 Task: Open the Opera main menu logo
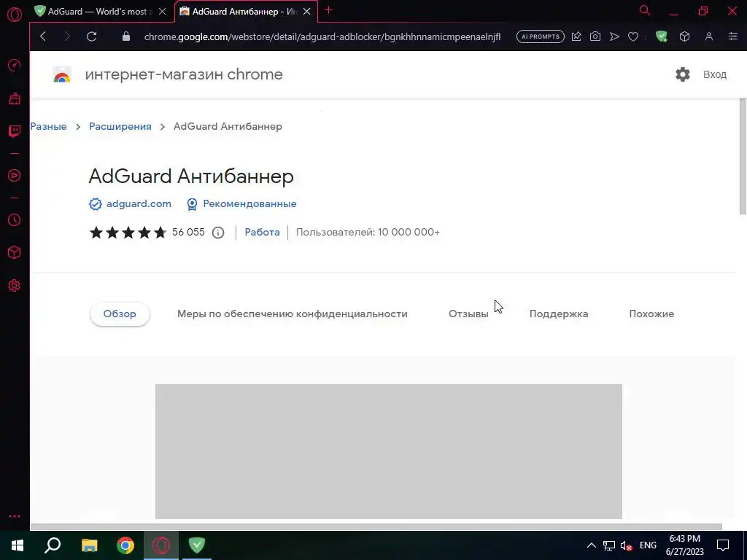15,15
